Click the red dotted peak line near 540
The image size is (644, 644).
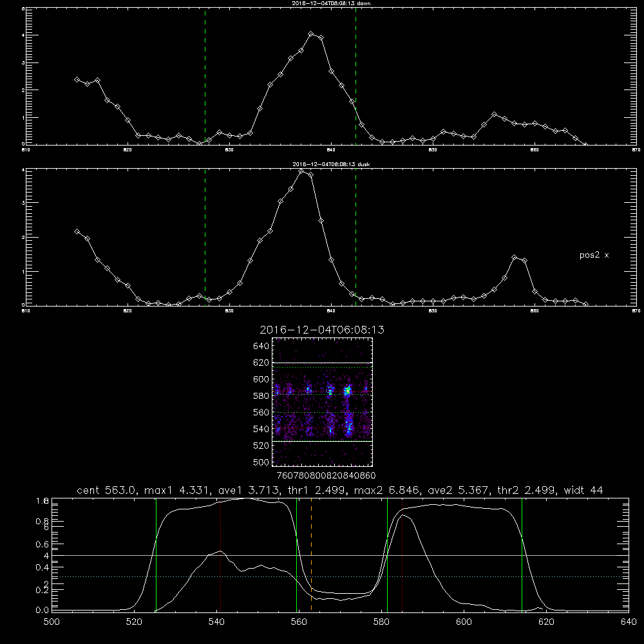[x=220, y=554]
